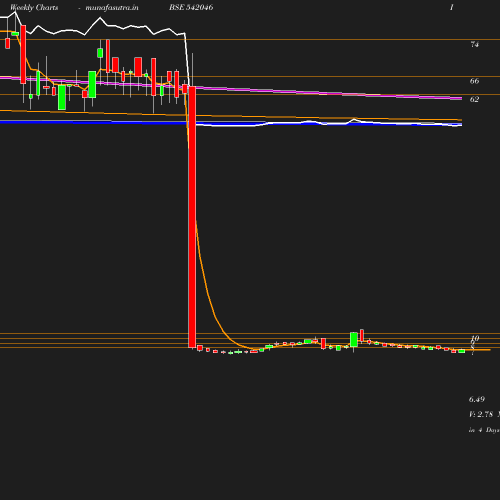The image size is (500, 500).
Task: Click the 66 price axis label
Action: point(474,81)
